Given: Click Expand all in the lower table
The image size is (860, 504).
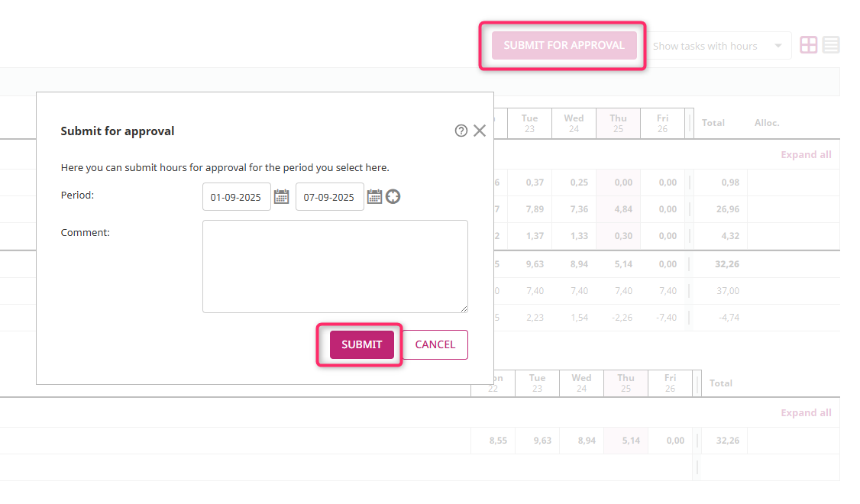Looking at the screenshot, I should point(805,413).
